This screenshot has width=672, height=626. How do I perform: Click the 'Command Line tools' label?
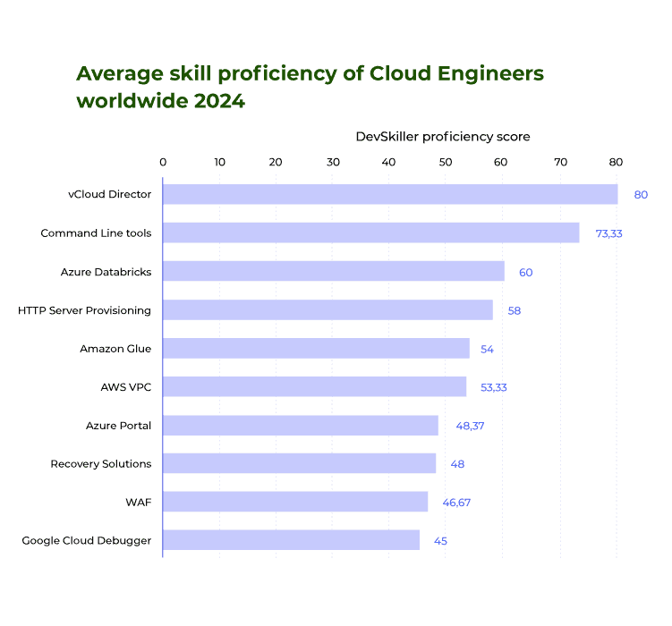[x=96, y=233]
